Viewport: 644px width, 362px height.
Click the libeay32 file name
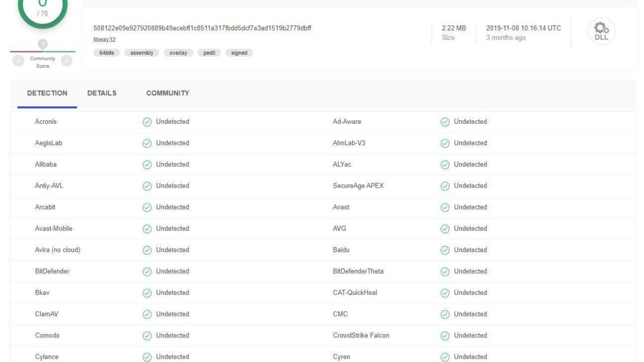[105, 40]
